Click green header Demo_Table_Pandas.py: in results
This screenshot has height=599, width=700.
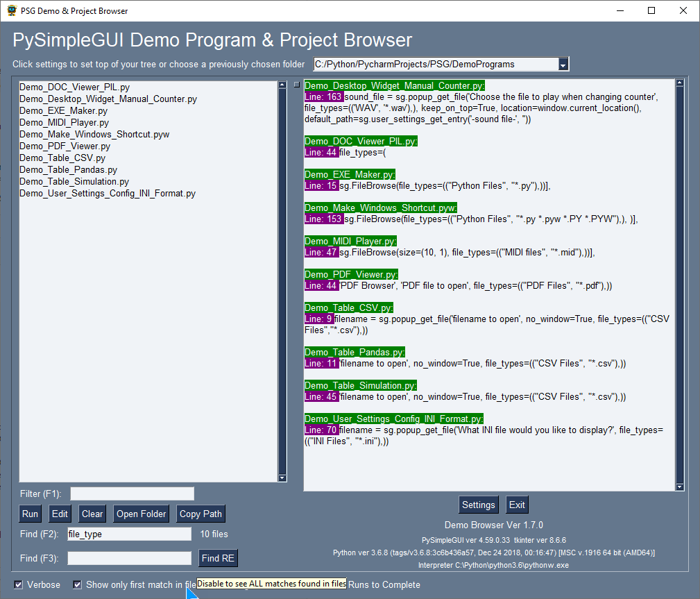pos(355,353)
